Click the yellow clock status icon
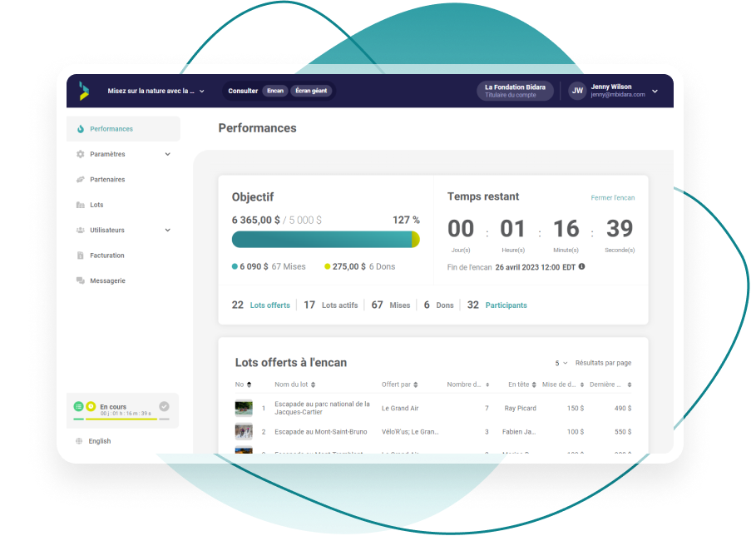 (x=91, y=406)
